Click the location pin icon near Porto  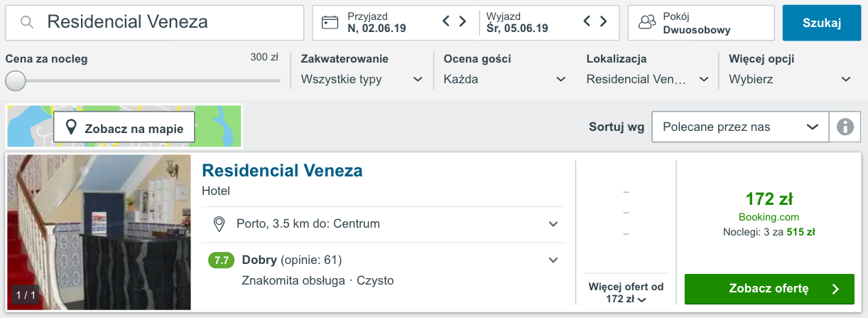point(220,224)
